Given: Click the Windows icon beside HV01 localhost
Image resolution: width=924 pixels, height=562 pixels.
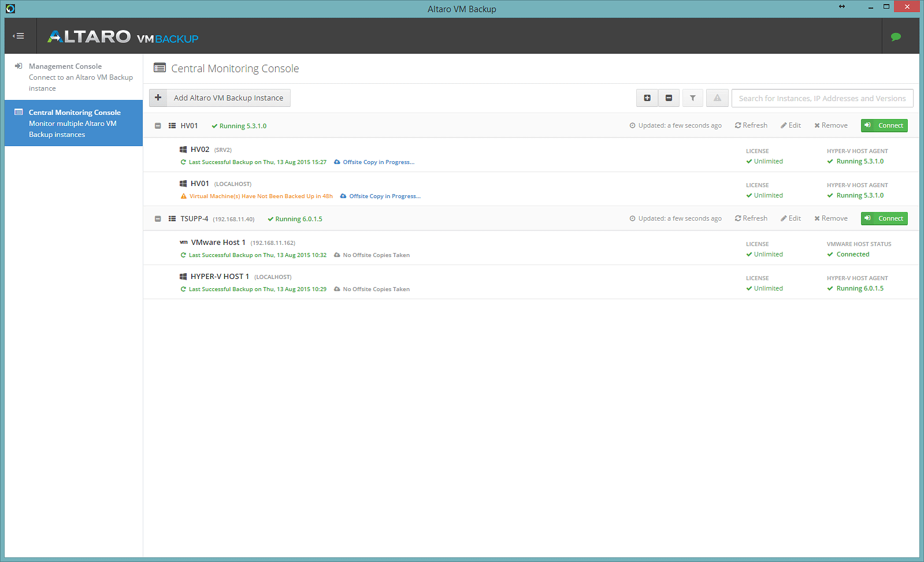Looking at the screenshot, I should [183, 184].
